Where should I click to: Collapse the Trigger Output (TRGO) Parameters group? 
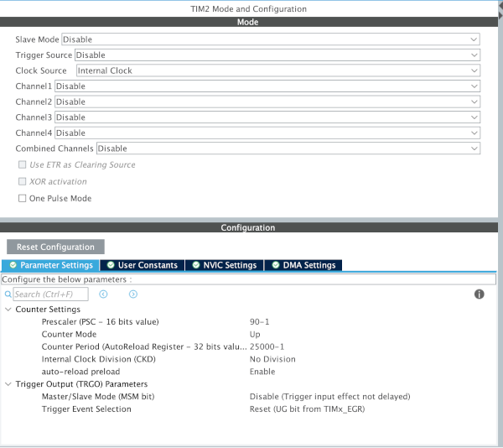pos(8,384)
